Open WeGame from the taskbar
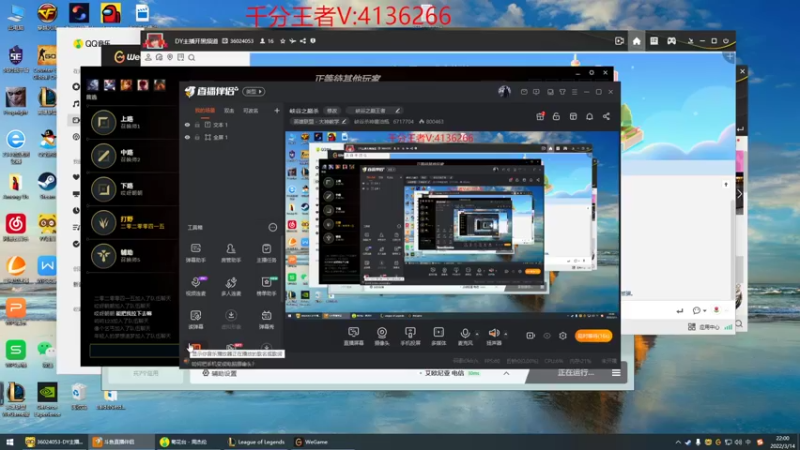This screenshot has width=800, height=450. coord(312,442)
